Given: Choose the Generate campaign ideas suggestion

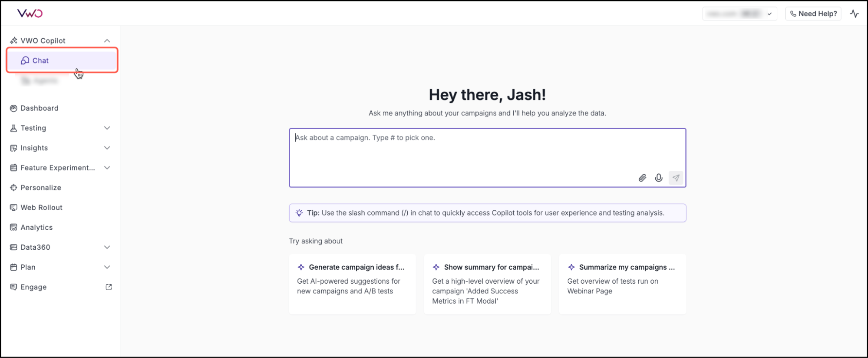Looking at the screenshot, I should click(352, 283).
